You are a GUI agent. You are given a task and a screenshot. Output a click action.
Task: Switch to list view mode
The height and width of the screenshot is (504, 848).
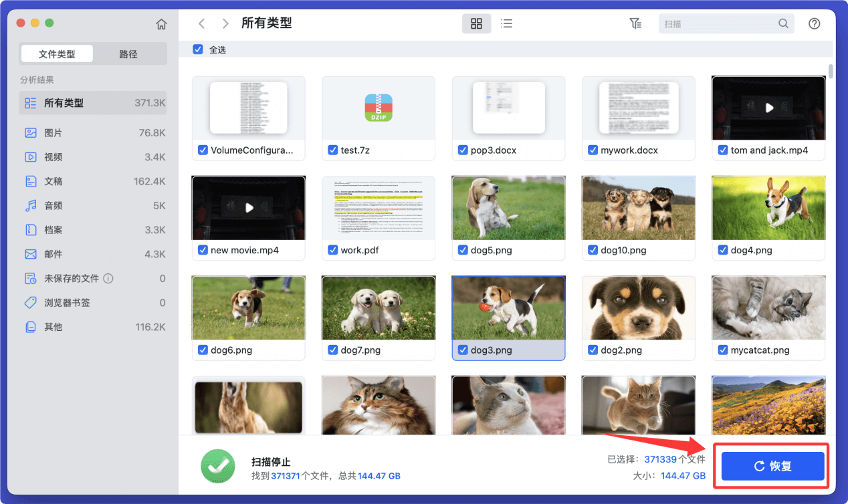[x=506, y=23]
